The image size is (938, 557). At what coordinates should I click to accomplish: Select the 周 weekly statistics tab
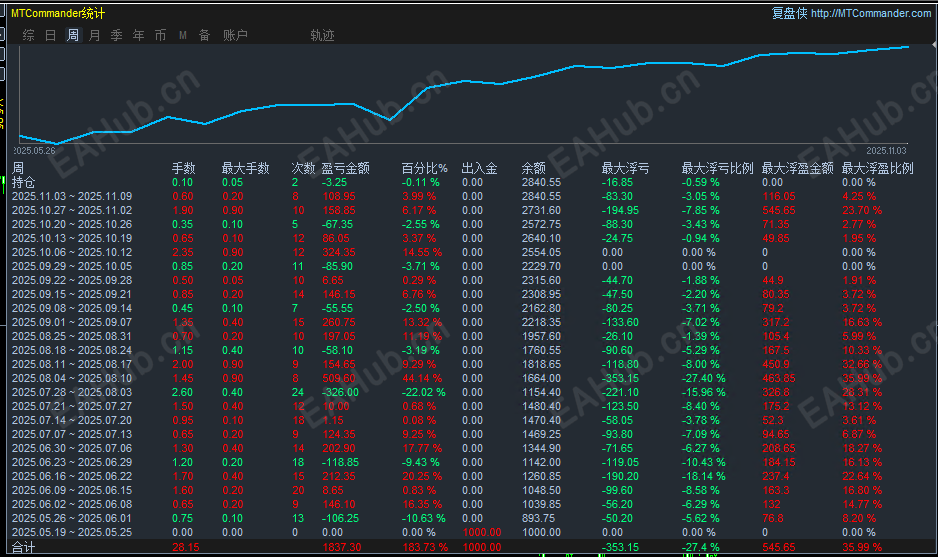click(72, 35)
